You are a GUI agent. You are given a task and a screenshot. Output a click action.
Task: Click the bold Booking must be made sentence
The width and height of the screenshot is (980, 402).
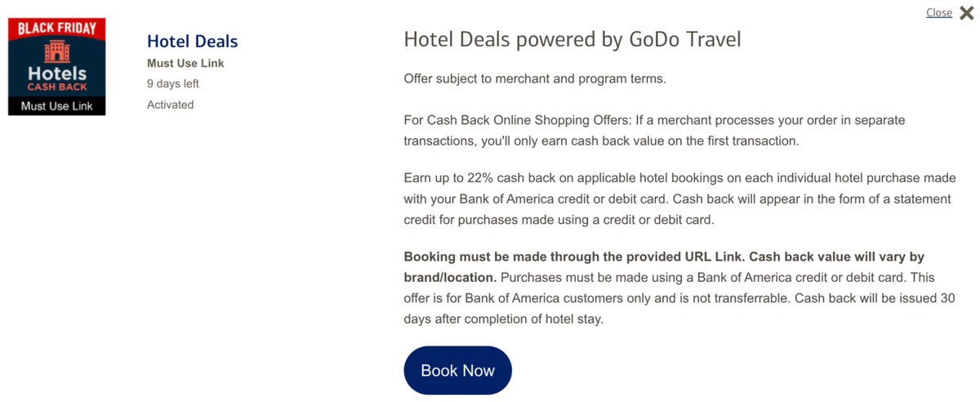664,257
